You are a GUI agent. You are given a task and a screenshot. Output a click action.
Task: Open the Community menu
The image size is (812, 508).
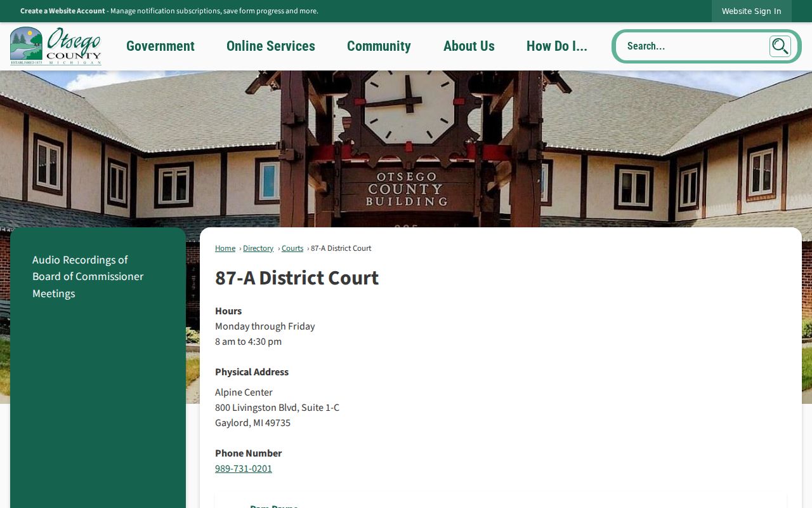[x=379, y=46]
